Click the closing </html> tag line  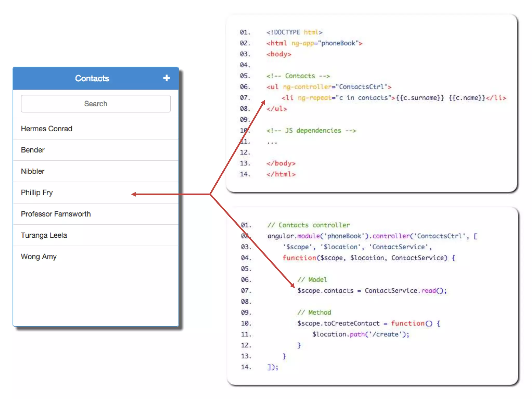click(x=281, y=174)
